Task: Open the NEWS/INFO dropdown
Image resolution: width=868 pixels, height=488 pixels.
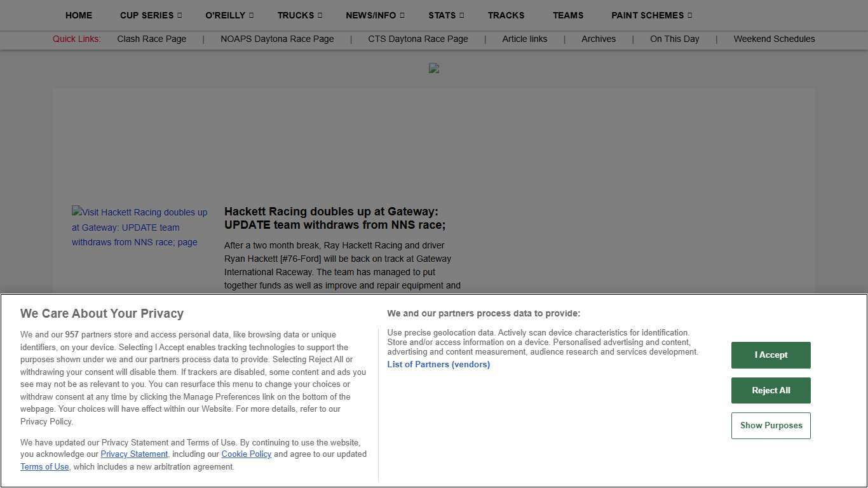Action: [x=371, y=15]
